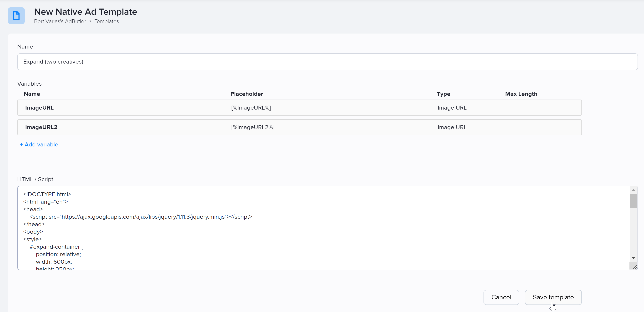Click the Save template button
The width and height of the screenshot is (644, 312).
553,297
